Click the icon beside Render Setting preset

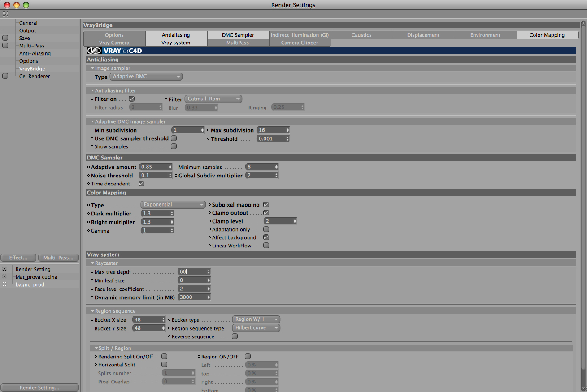click(x=4, y=269)
